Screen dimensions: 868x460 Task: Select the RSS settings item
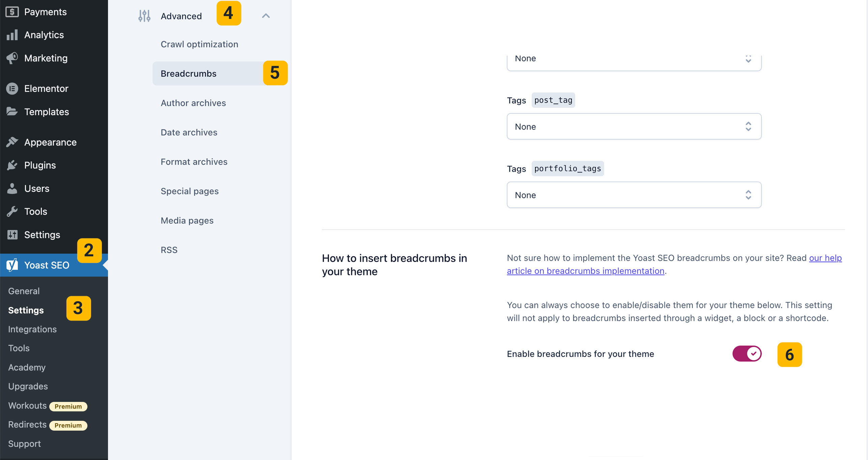(169, 250)
